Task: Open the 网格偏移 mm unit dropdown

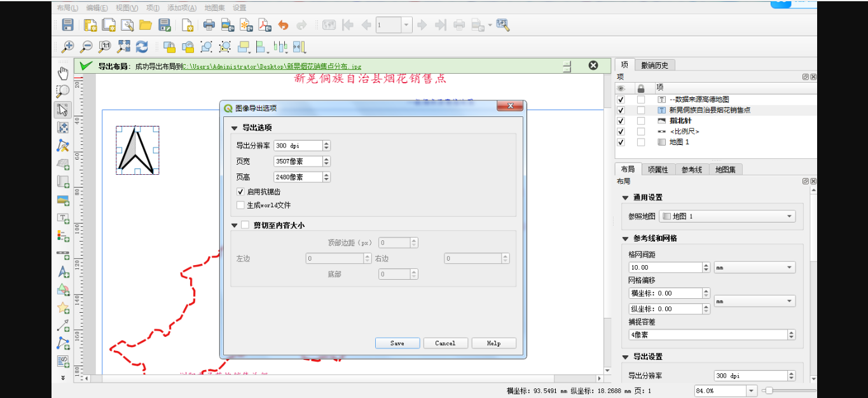Action: tap(755, 301)
